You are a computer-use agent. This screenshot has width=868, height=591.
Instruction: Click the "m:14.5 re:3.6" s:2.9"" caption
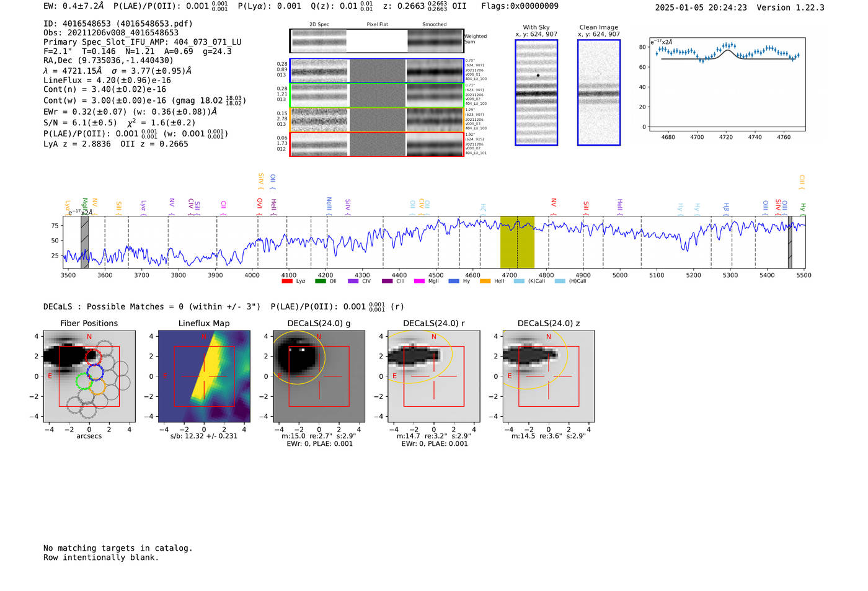[x=549, y=436]
